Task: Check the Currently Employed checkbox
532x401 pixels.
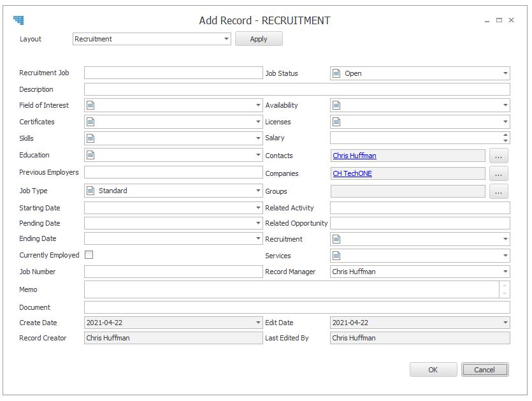Action: point(89,254)
